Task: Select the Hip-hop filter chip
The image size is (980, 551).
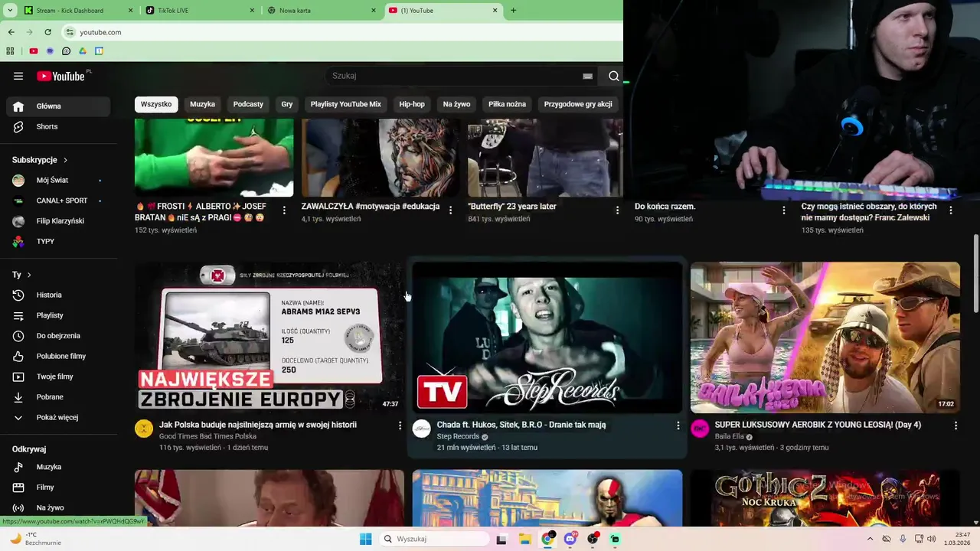Action: point(412,104)
